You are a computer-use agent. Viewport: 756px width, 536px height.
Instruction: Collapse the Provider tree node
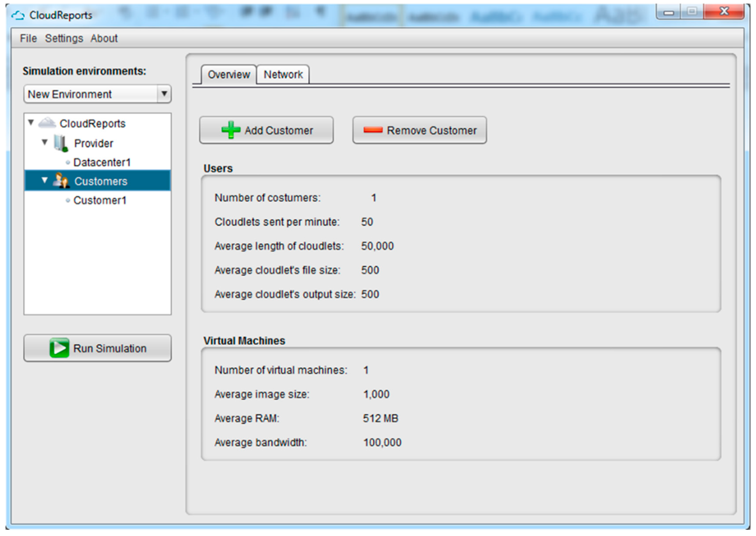pyautogui.click(x=45, y=142)
